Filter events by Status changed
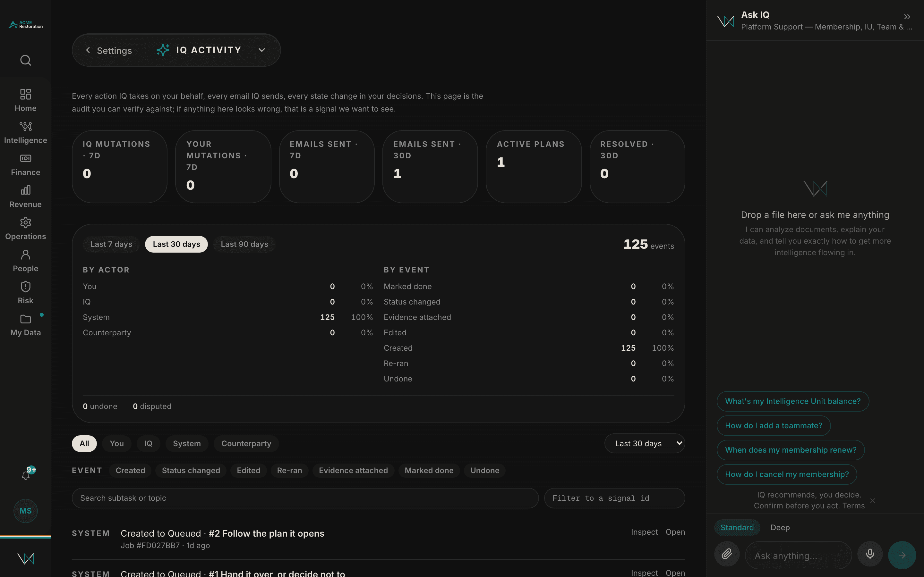The width and height of the screenshot is (924, 577). point(191,471)
